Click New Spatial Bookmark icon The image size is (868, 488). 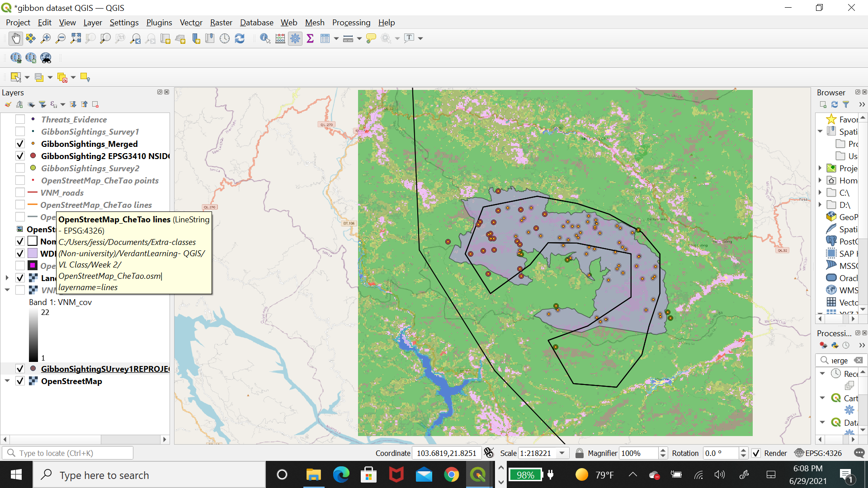[x=196, y=38]
